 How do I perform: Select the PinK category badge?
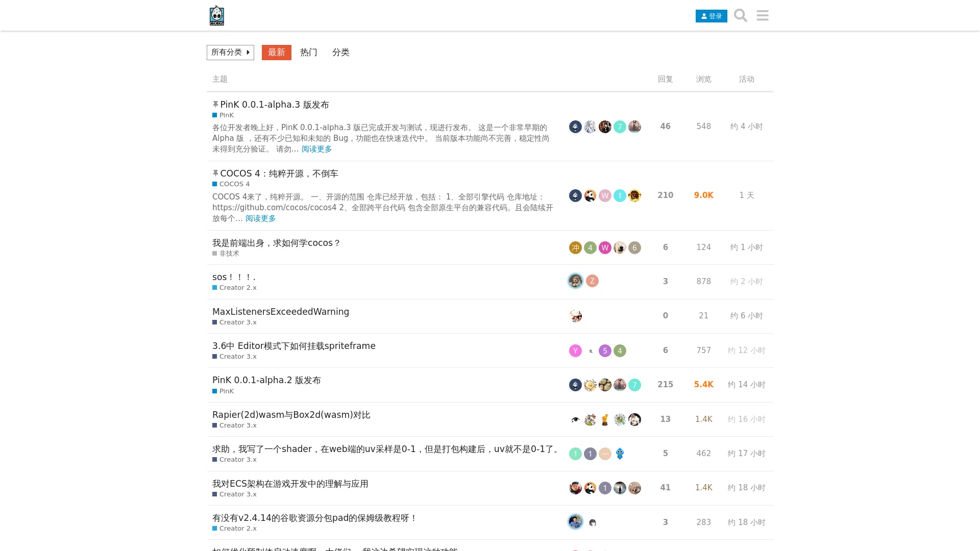[223, 115]
